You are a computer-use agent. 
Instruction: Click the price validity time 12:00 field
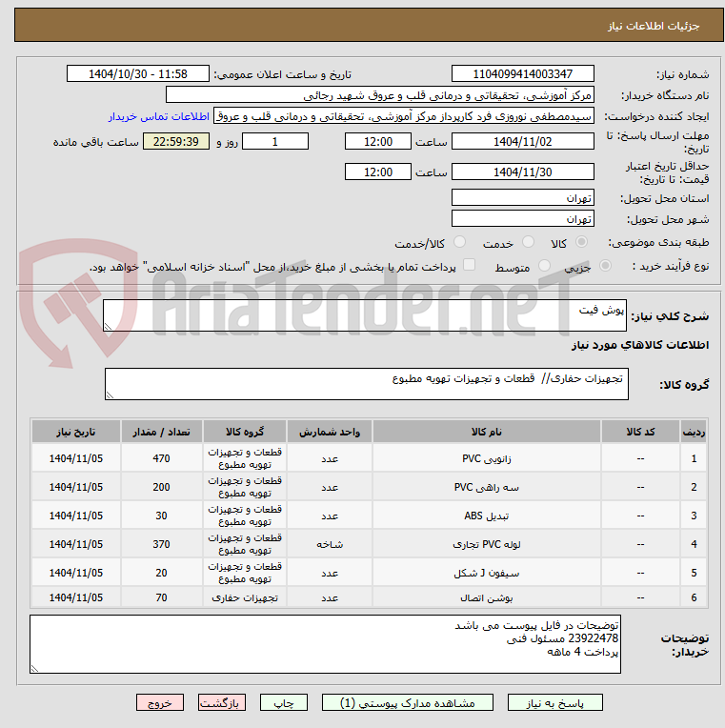pyautogui.click(x=378, y=172)
